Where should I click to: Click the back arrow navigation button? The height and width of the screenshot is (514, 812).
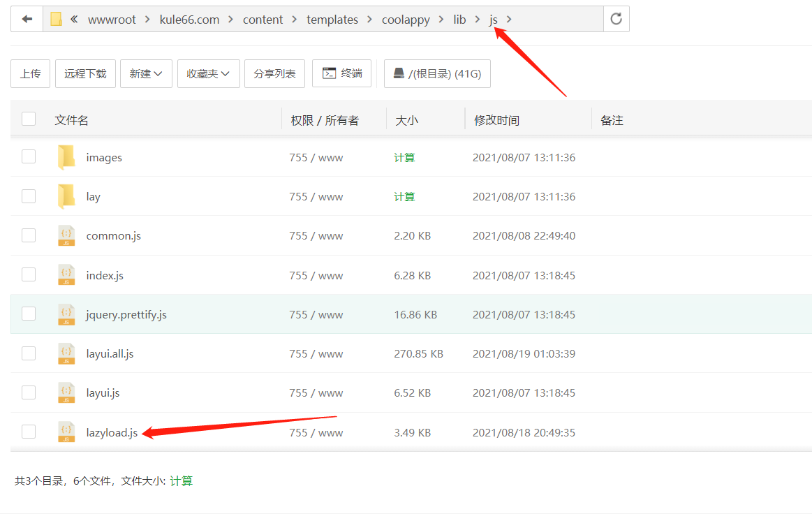click(27, 19)
